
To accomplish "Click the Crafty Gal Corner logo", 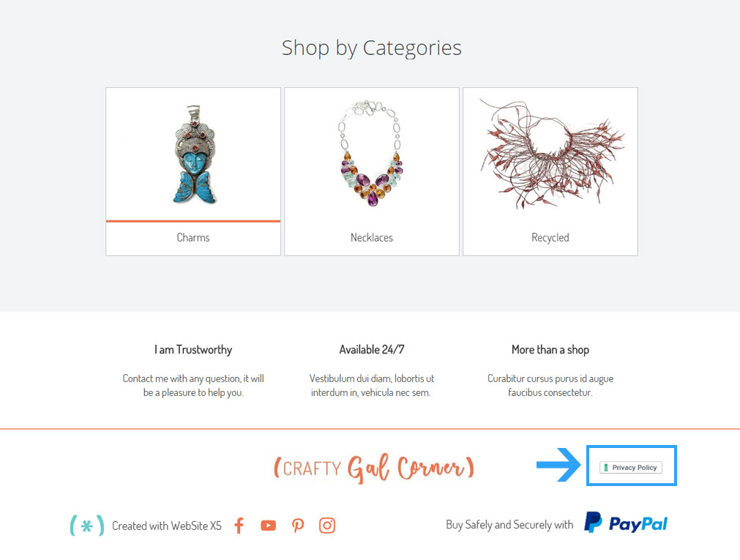I will [374, 468].
